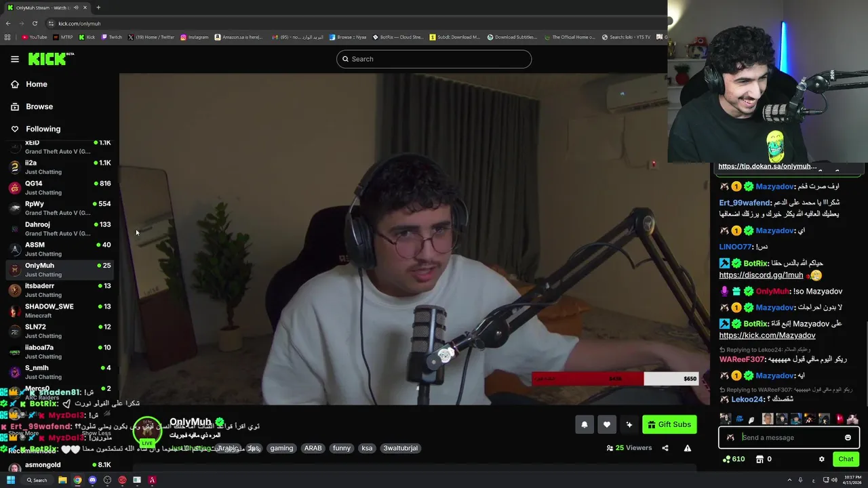
Task: Select the OnlyMuh Stream browser tab
Action: pyautogui.click(x=46, y=7)
